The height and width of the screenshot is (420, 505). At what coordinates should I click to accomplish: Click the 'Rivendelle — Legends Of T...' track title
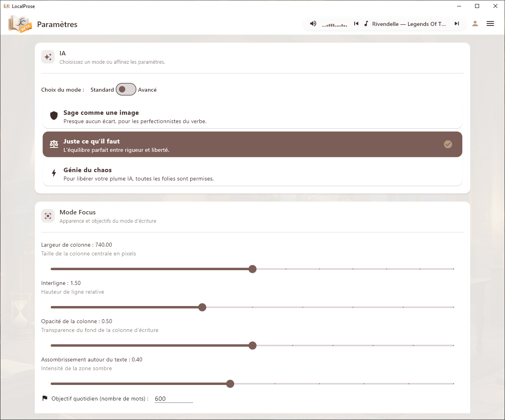(x=409, y=24)
